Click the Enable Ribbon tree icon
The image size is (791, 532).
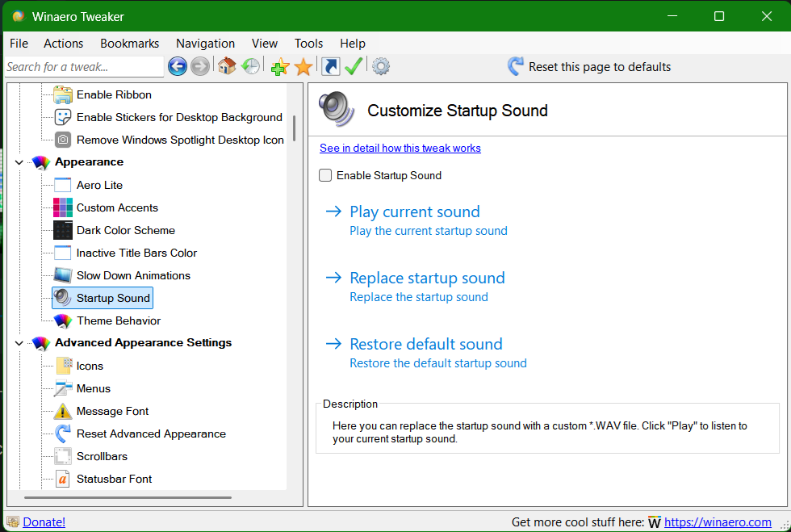63,94
